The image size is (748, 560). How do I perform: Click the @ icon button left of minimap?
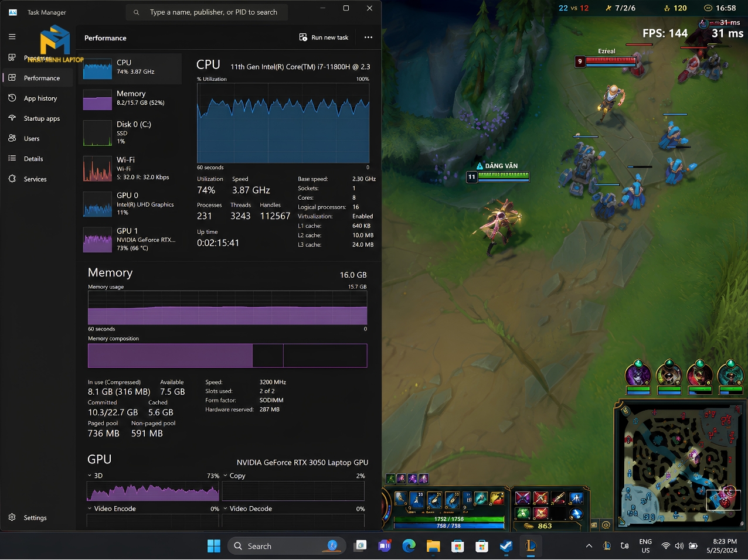tap(606, 525)
